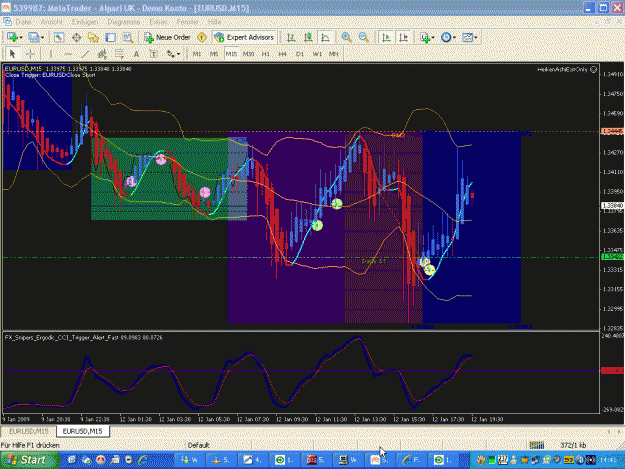
Task: Open the Navigator folder icon
Action: tap(94, 37)
